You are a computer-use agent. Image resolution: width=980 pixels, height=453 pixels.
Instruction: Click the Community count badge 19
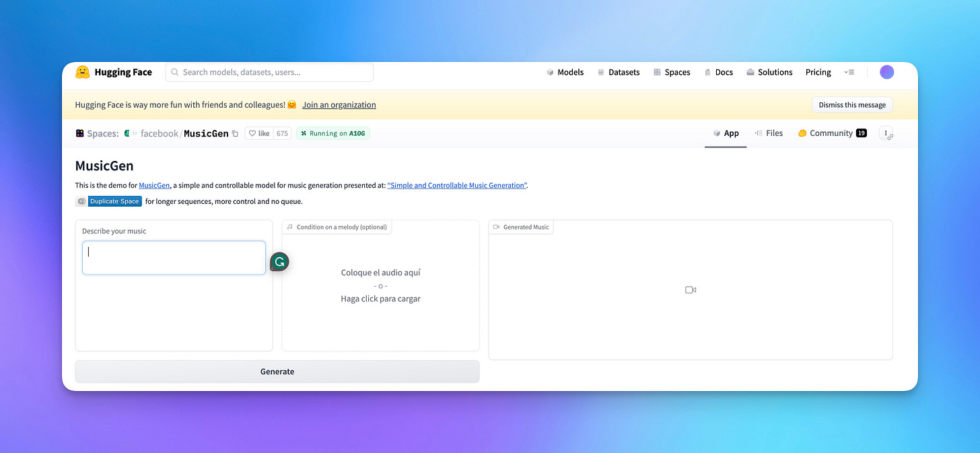(862, 133)
